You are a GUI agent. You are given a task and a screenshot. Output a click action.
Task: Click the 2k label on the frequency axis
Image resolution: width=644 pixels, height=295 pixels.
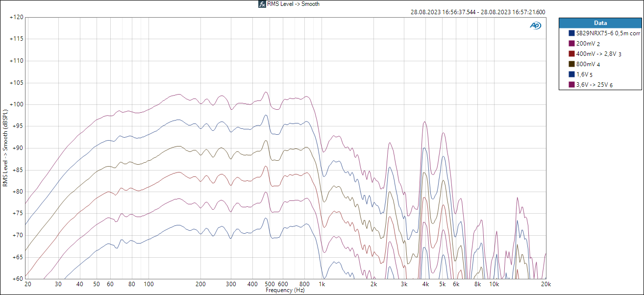coord(374,284)
